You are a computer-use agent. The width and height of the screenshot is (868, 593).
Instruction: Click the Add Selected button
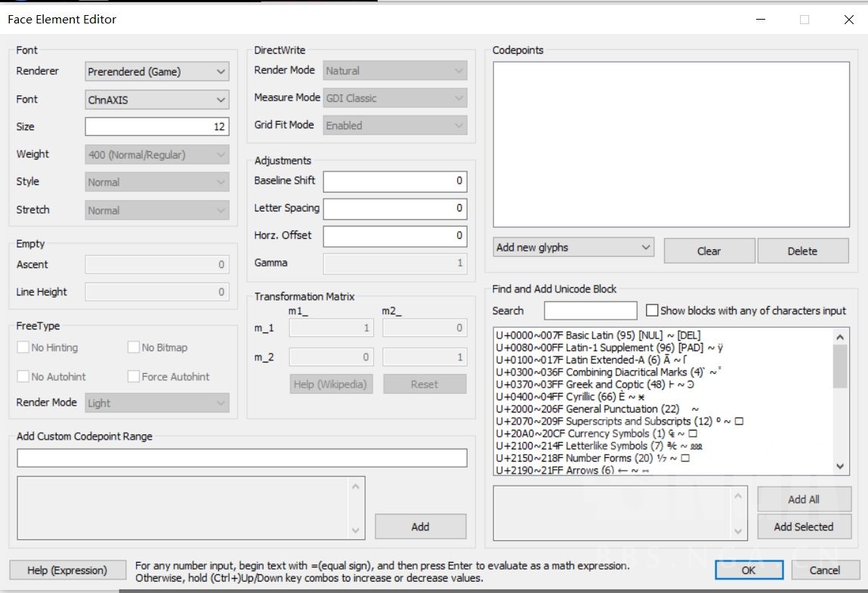click(803, 527)
